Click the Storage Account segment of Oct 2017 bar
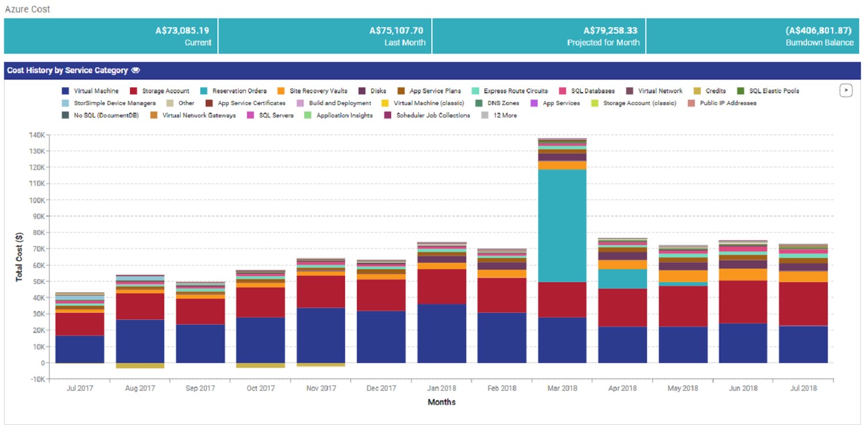The height and width of the screenshot is (425, 868). [x=260, y=302]
